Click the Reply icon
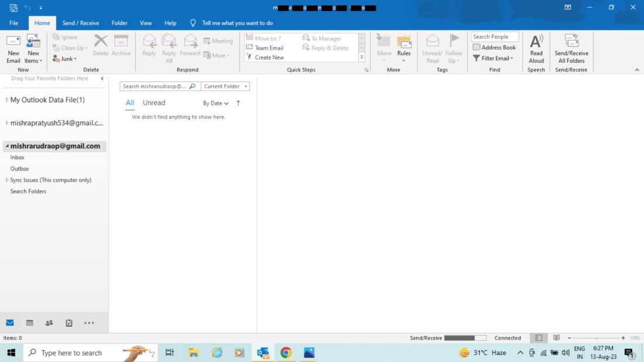Image resolution: width=644 pixels, height=362 pixels. 149,45
